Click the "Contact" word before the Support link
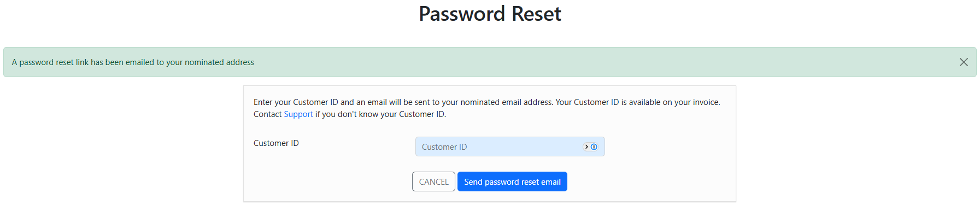 pos(267,114)
